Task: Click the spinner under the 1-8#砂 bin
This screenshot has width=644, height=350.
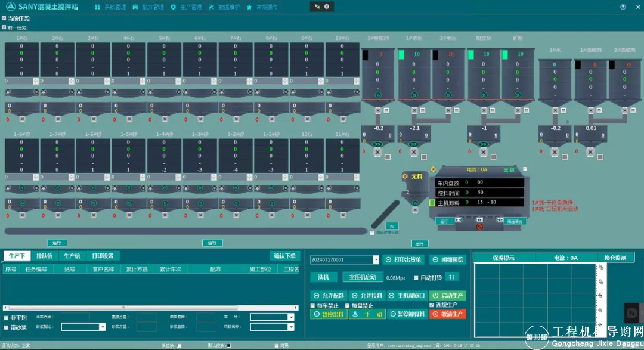Action: coord(36,178)
